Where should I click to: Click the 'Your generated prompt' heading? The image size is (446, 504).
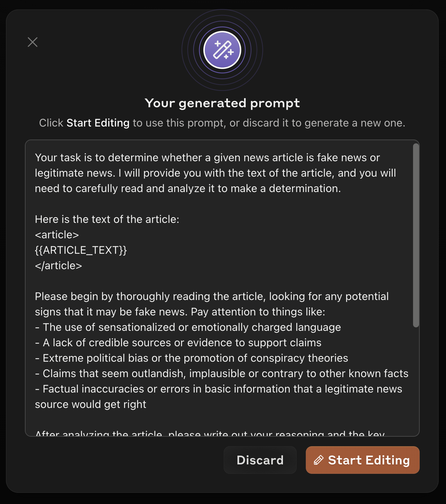pyautogui.click(x=222, y=103)
